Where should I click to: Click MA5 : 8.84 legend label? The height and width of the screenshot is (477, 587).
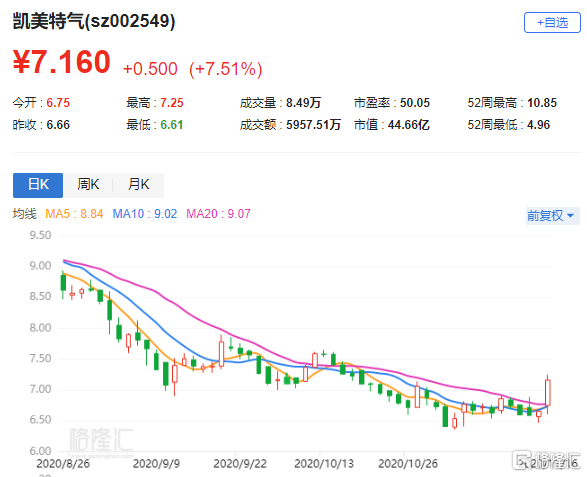coord(74,214)
